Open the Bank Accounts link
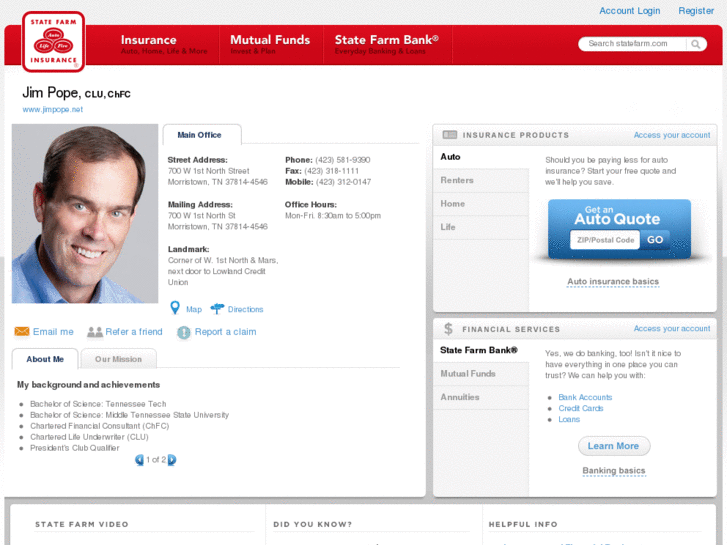727x545 pixels. (585, 398)
